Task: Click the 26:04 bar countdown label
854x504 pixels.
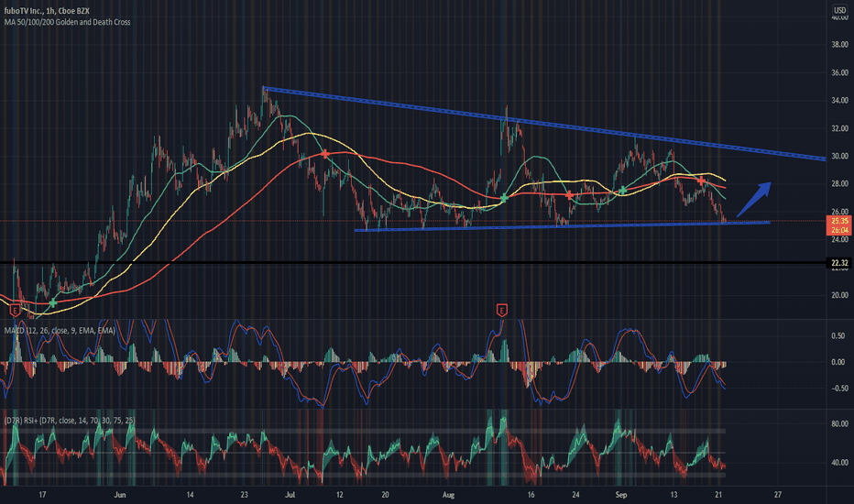Action: point(839,231)
